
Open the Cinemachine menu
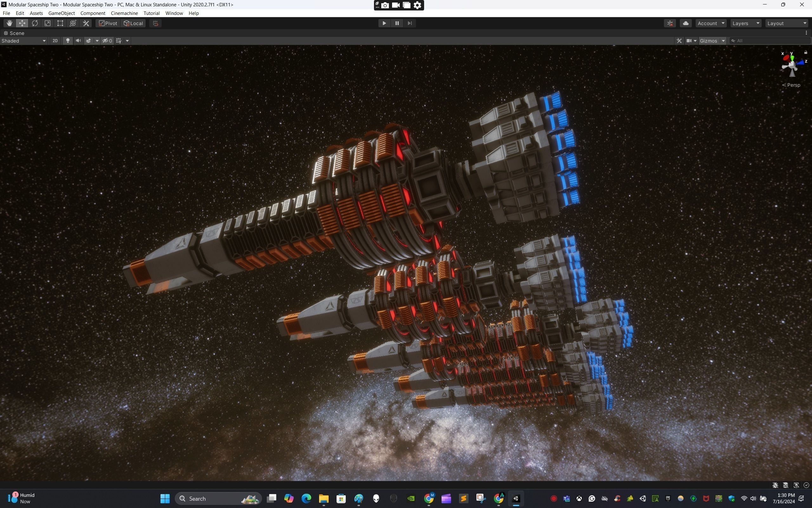124,13
